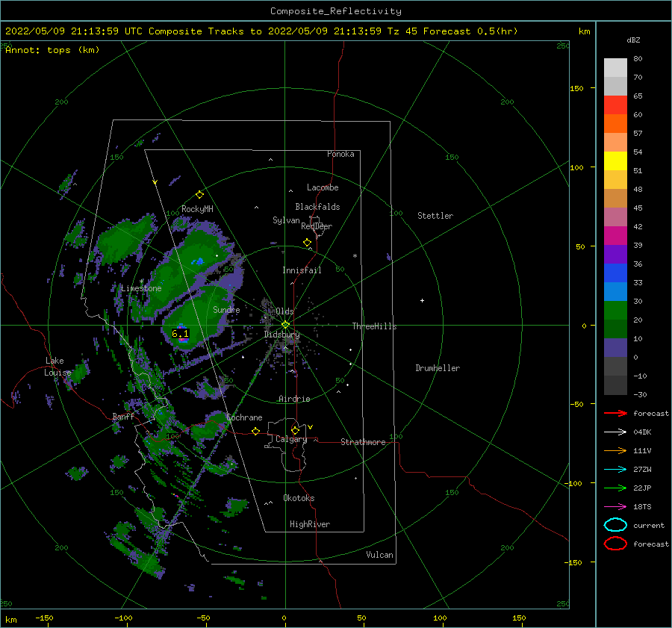This screenshot has height=628, width=672.
Task: Click the Innisfail label
Action: pos(302,270)
